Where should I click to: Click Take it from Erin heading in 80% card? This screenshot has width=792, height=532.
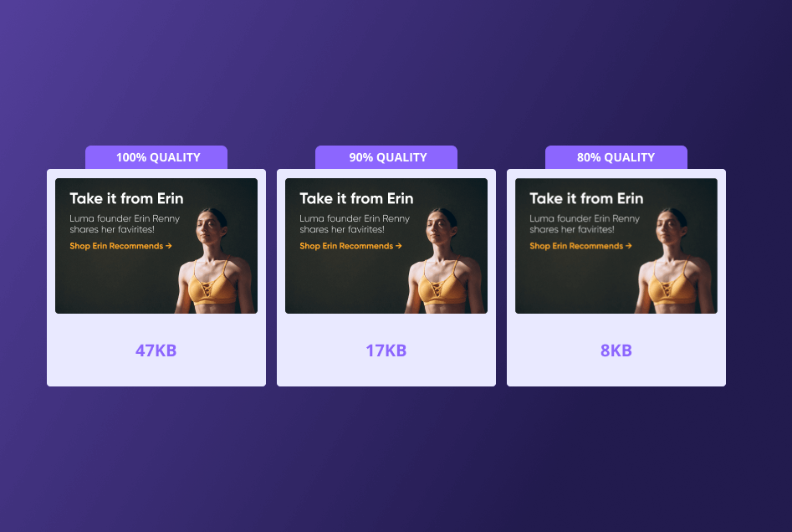coord(586,198)
